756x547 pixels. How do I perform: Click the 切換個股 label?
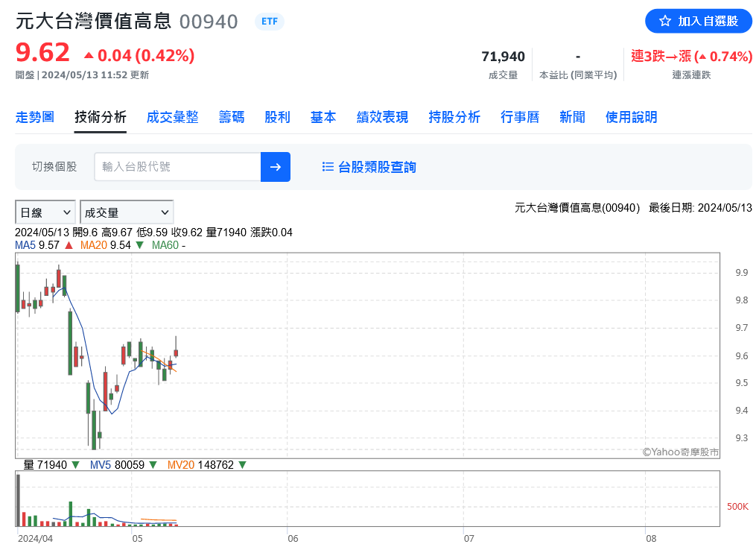tap(54, 167)
